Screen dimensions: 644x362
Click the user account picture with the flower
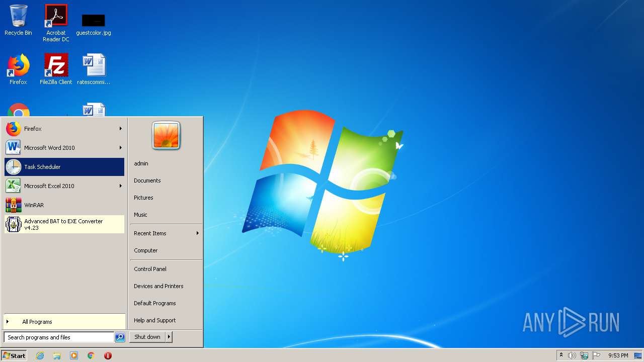[x=166, y=136]
